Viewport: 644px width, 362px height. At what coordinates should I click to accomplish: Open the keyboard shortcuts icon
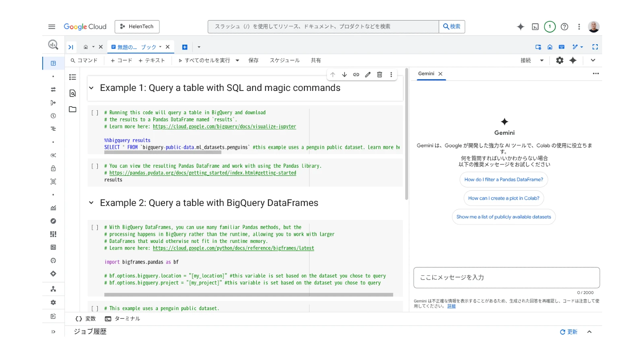coord(561,47)
